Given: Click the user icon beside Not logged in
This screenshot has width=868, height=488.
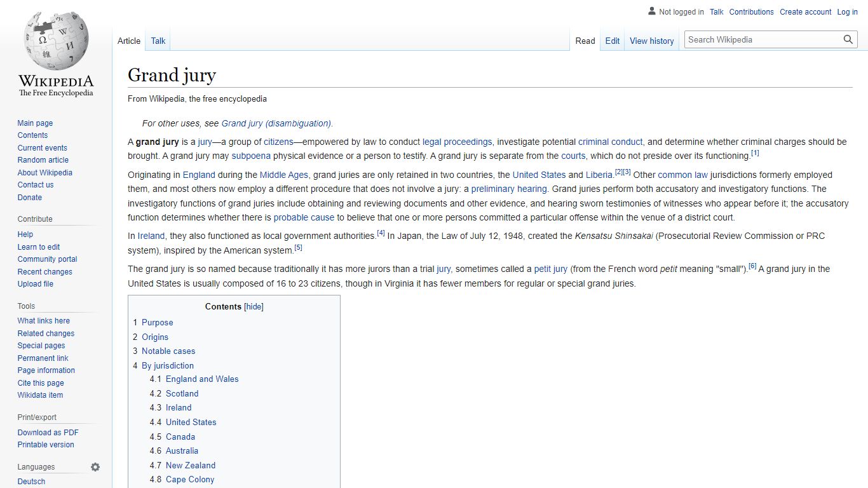Looking at the screenshot, I should pos(652,11).
